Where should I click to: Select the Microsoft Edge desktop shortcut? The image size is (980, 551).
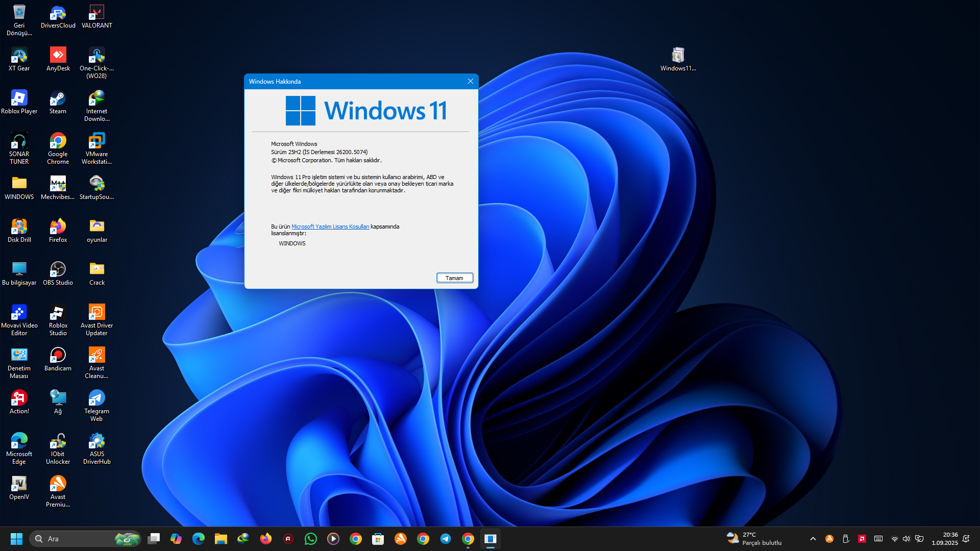tap(19, 449)
